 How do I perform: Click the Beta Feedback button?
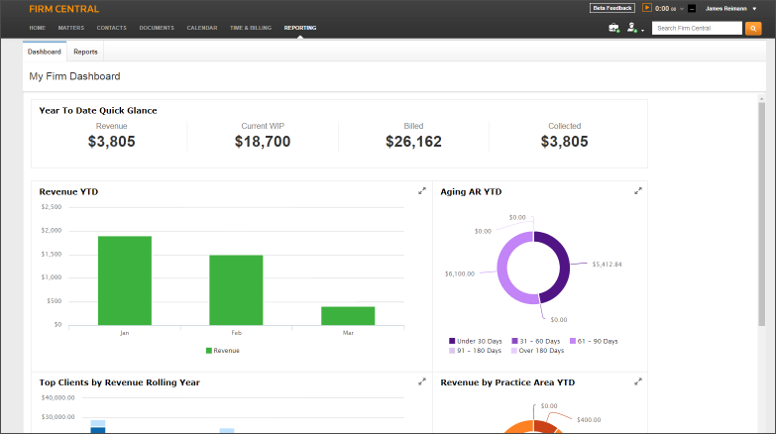[612, 8]
